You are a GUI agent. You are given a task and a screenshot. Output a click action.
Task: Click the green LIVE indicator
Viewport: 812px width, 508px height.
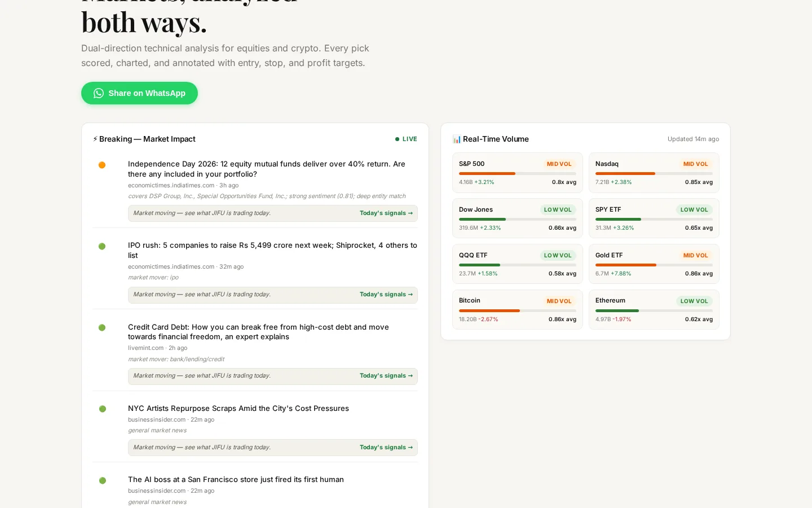tap(406, 139)
